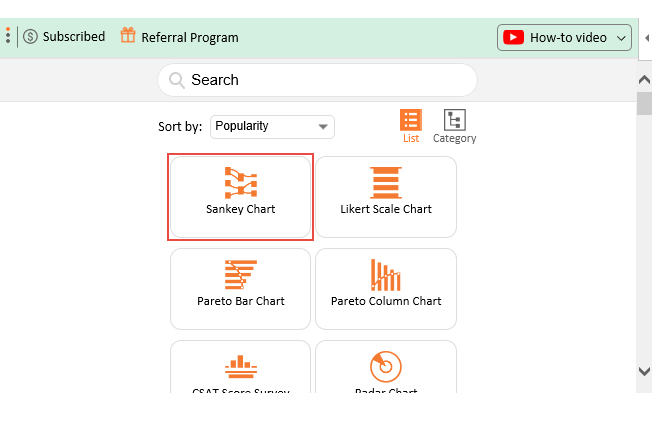
Task: Click the Referral Program link
Action: click(x=189, y=37)
